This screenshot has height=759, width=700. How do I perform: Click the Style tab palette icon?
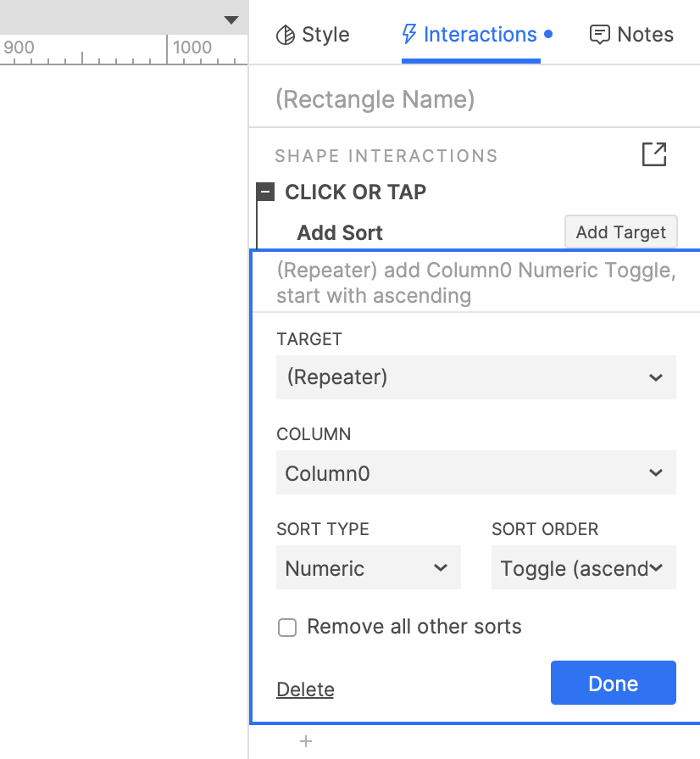click(286, 35)
